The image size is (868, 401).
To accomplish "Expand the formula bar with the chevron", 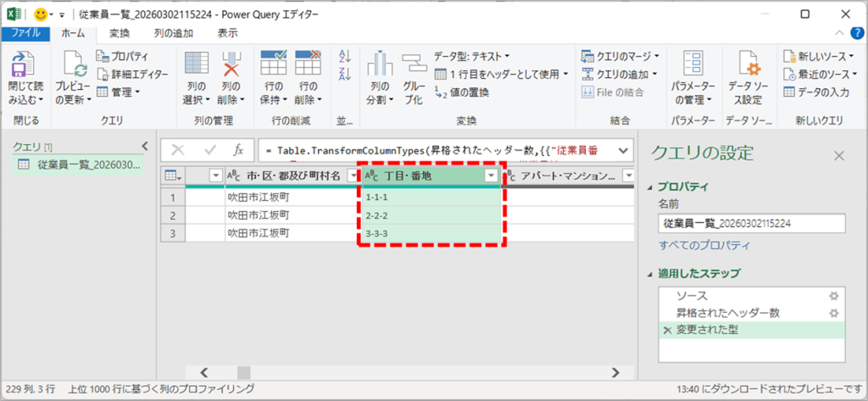I will pos(623,150).
